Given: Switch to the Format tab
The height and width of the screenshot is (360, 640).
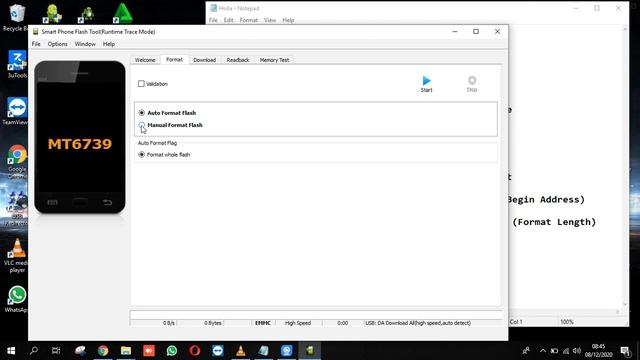Looking at the screenshot, I should (x=174, y=60).
